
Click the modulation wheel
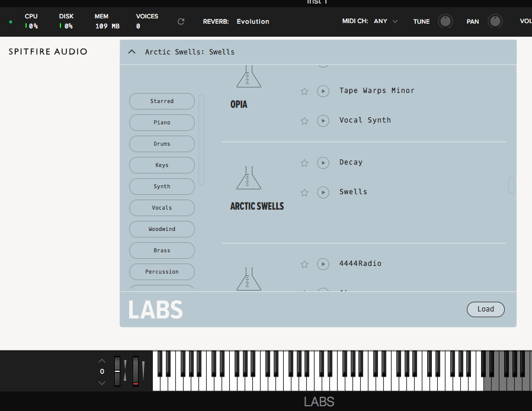coord(134,370)
